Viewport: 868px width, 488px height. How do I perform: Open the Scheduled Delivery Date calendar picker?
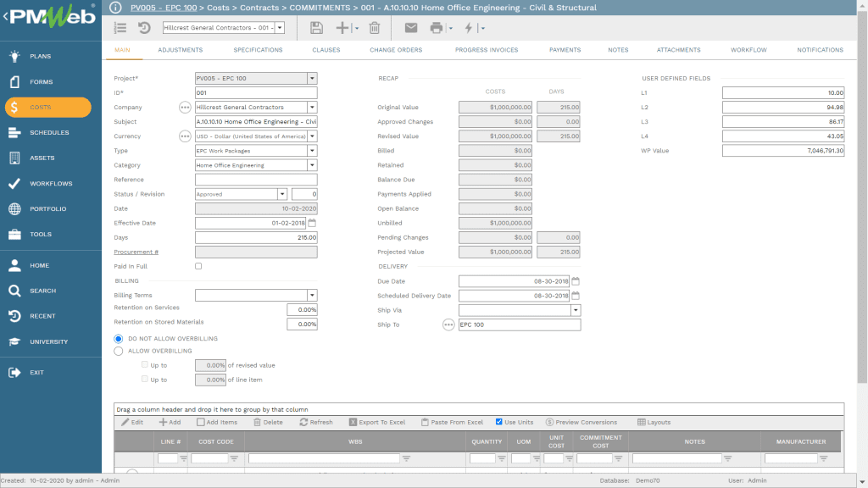pos(576,296)
